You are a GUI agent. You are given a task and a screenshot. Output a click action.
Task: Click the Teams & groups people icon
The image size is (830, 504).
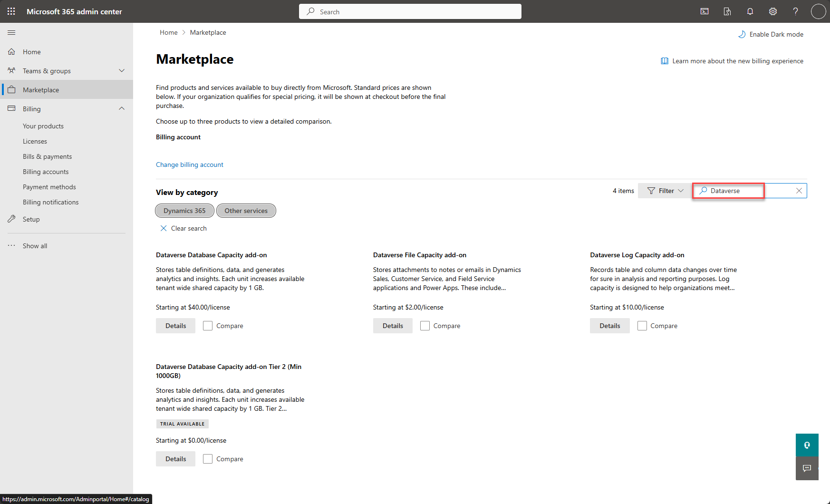[11, 70]
